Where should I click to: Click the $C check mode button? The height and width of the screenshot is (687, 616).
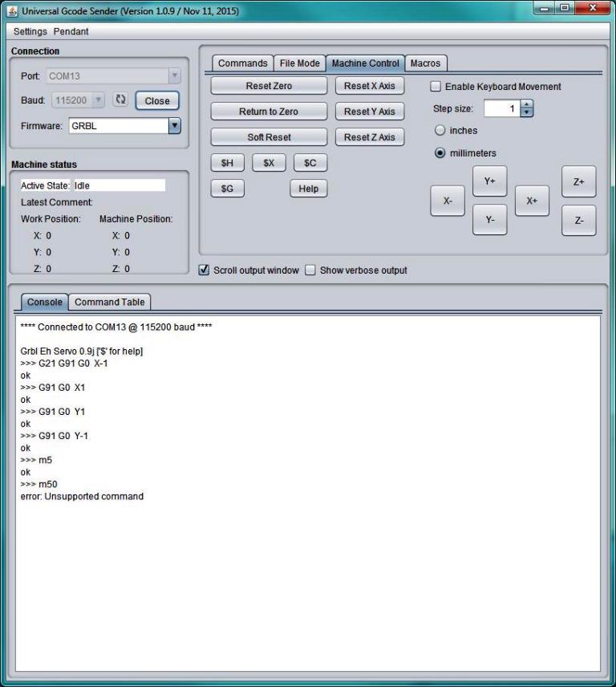(310, 163)
